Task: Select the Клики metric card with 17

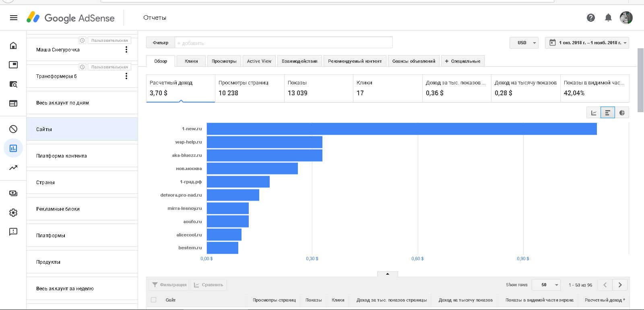Action: 388,88
